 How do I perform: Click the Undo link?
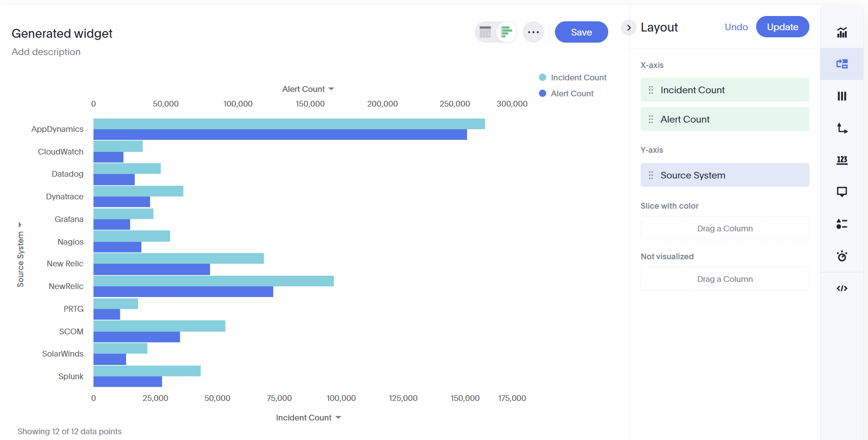(736, 27)
